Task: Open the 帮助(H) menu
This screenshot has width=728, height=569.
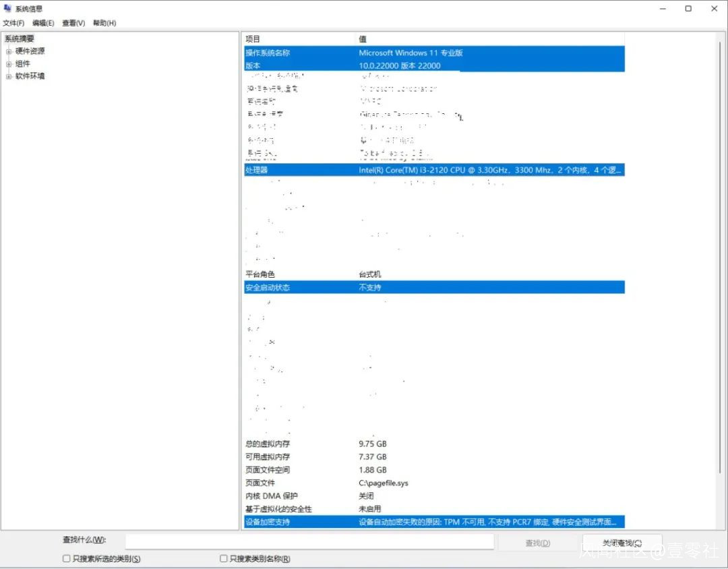Action: (x=104, y=23)
